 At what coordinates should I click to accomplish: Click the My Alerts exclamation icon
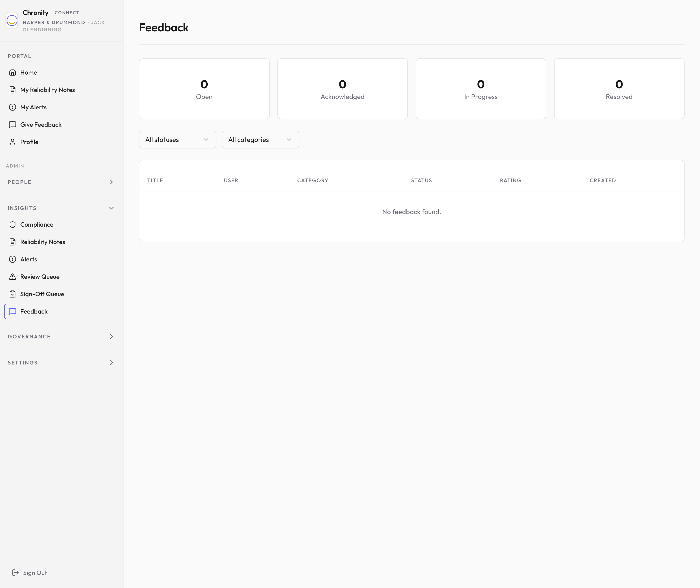tap(13, 107)
